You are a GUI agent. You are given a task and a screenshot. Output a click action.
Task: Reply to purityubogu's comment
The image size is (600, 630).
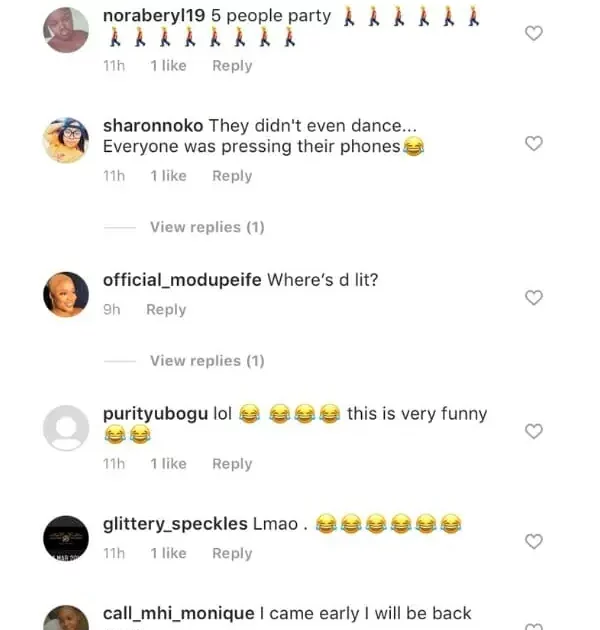[232, 464]
